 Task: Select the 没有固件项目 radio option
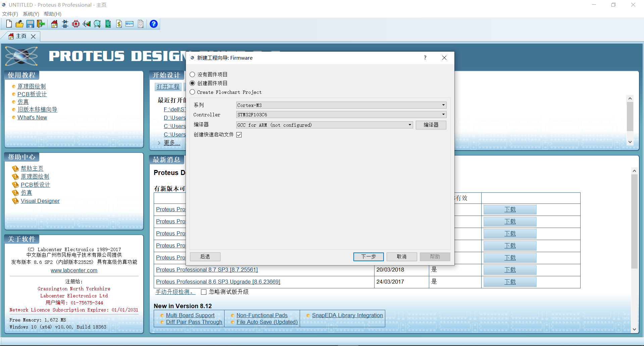click(192, 74)
